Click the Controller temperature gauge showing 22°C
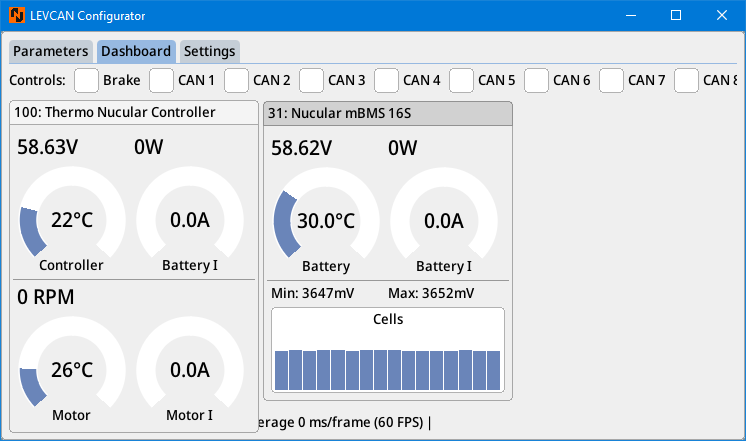Image resolution: width=746 pixels, height=441 pixels. coord(72,220)
